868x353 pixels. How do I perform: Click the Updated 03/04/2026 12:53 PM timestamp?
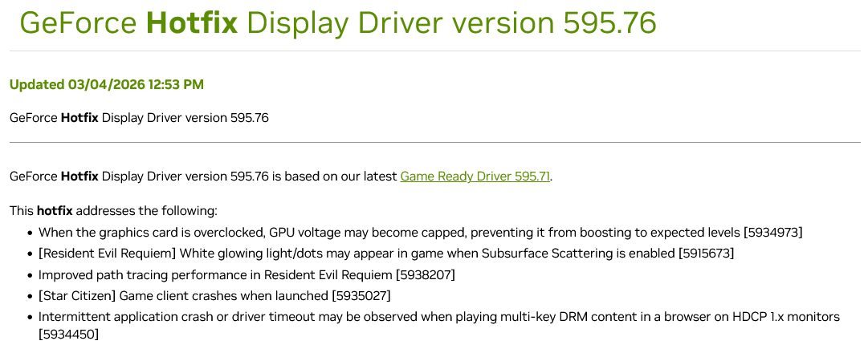click(107, 85)
